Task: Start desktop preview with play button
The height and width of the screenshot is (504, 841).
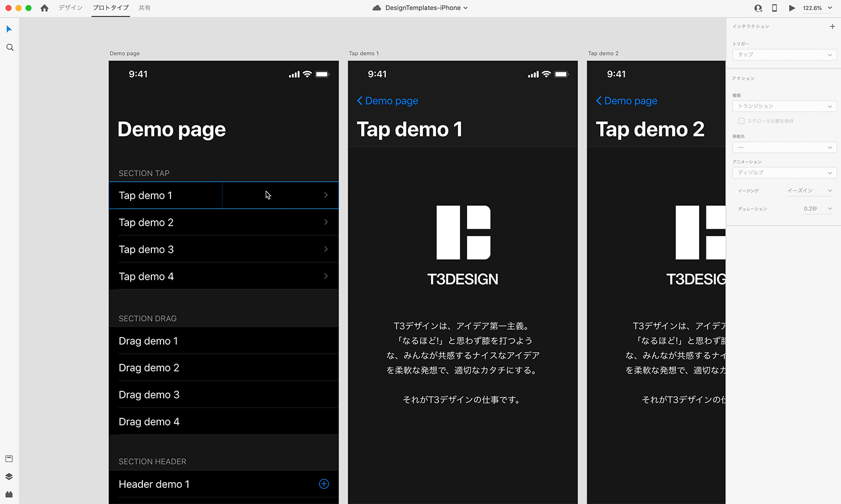Action: tap(792, 8)
